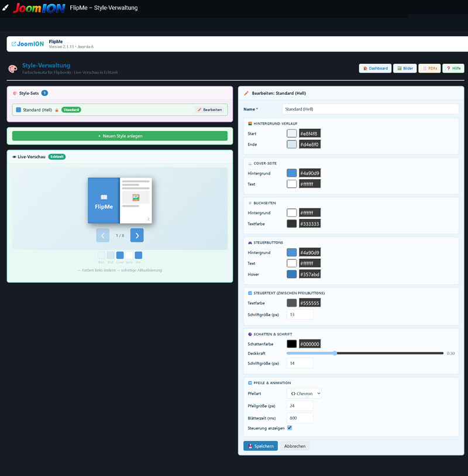
Task: Click the #357abd hover hex field
Action: tap(309, 275)
